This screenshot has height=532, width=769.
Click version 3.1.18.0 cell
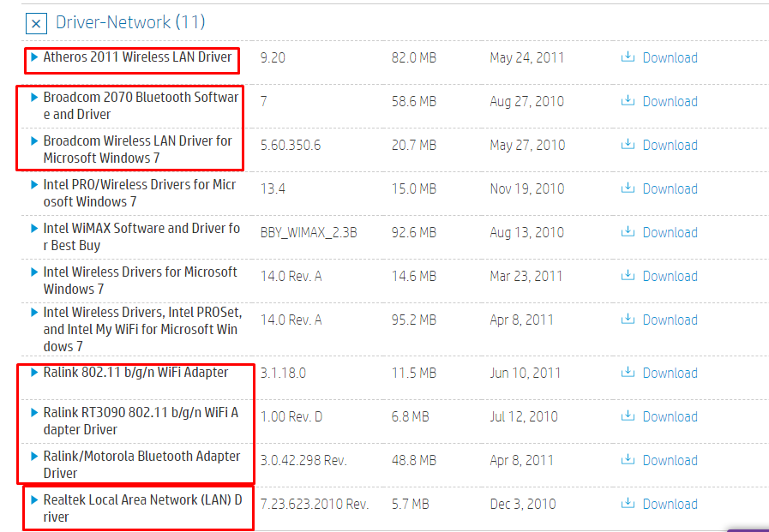(283, 373)
